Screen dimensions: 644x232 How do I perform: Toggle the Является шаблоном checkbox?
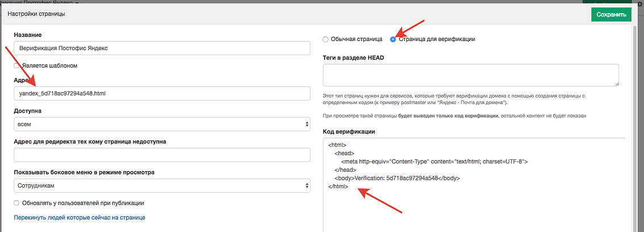(x=16, y=65)
